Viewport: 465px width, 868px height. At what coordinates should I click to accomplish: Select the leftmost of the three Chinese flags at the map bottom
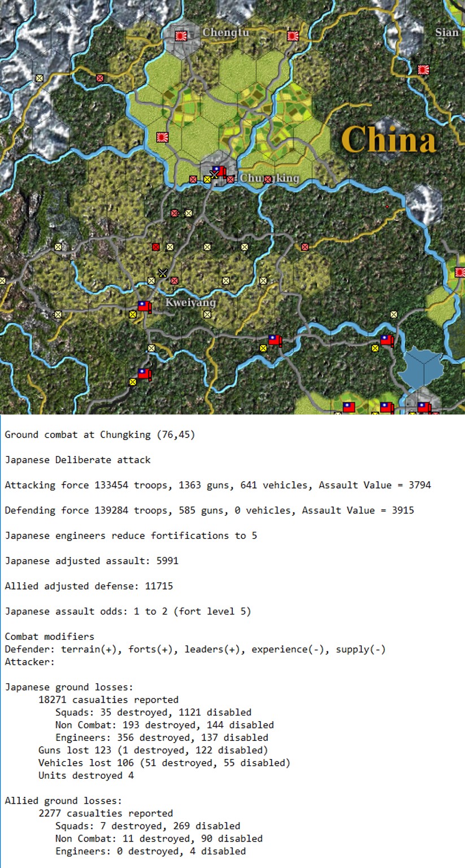coord(349,407)
